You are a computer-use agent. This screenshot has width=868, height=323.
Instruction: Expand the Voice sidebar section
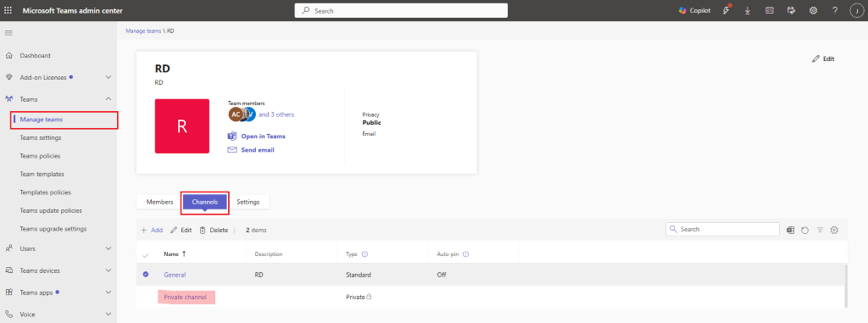(x=108, y=315)
